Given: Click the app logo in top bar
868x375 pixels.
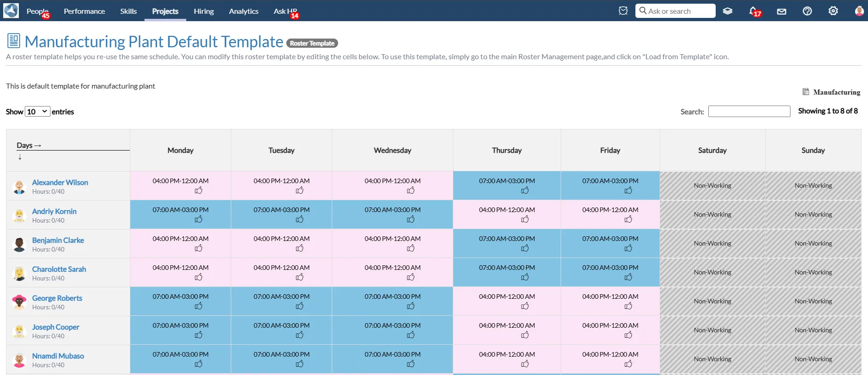Looking at the screenshot, I should pos(11,11).
